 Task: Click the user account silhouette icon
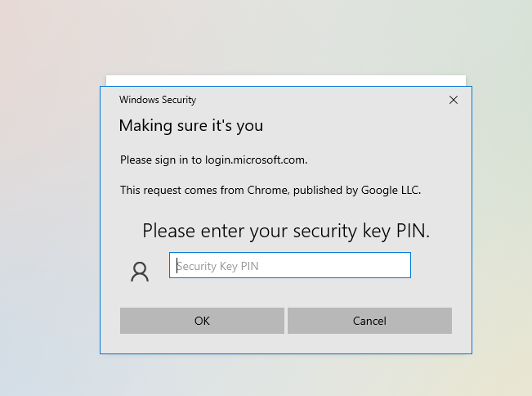pos(140,272)
